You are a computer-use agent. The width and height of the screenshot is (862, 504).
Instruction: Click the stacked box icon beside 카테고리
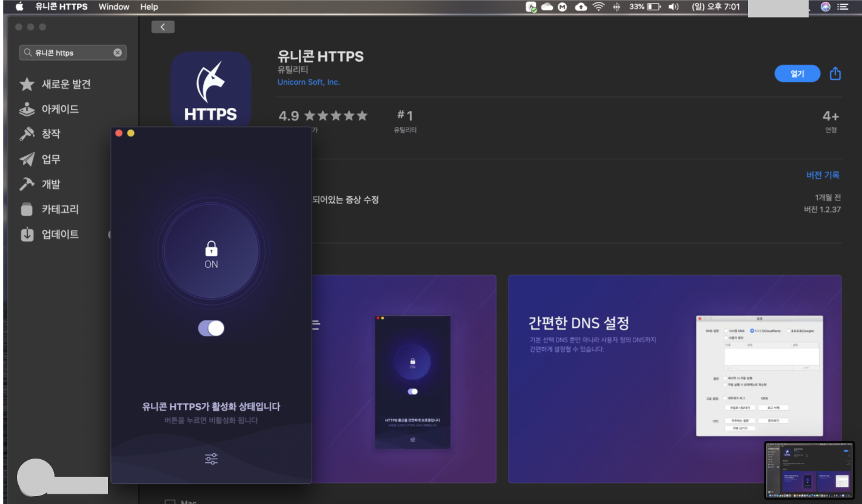tap(27, 209)
